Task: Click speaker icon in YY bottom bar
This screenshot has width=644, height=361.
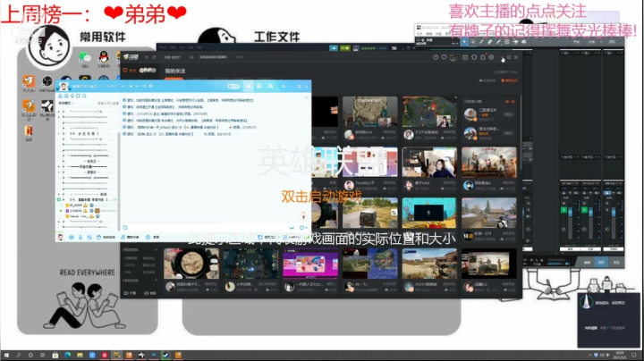Action: click(x=72, y=237)
